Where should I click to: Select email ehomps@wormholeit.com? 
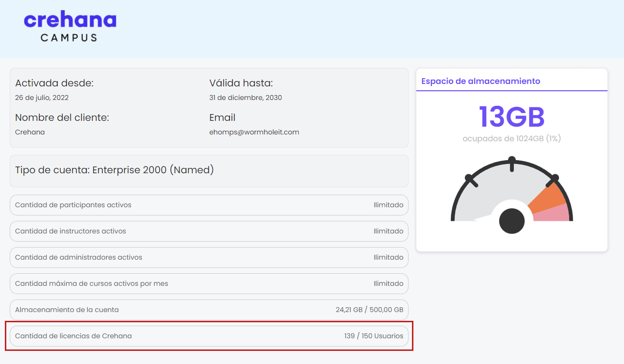254,132
